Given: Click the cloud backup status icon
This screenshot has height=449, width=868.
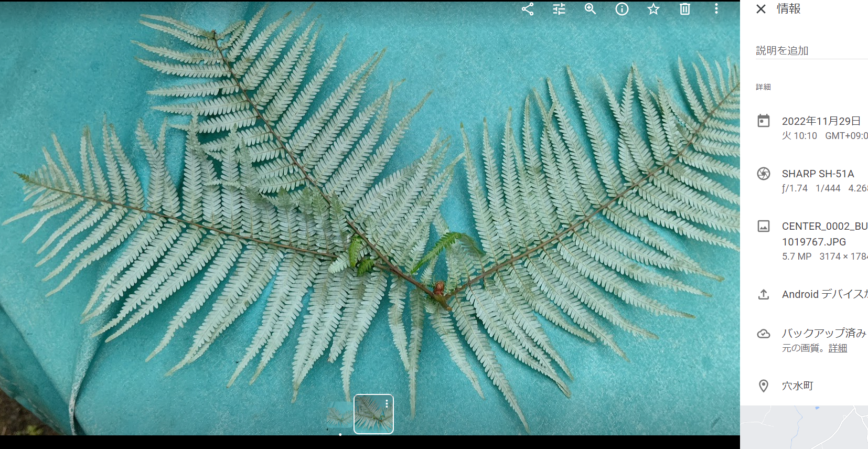Looking at the screenshot, I should (764, 334).
